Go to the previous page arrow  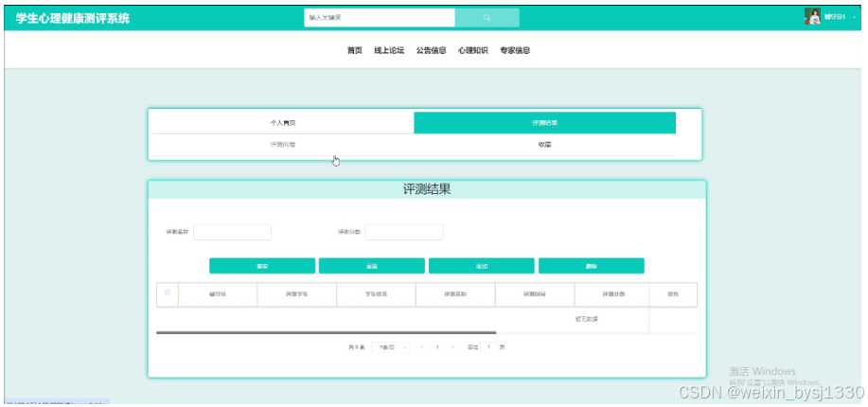pos(422,347)
